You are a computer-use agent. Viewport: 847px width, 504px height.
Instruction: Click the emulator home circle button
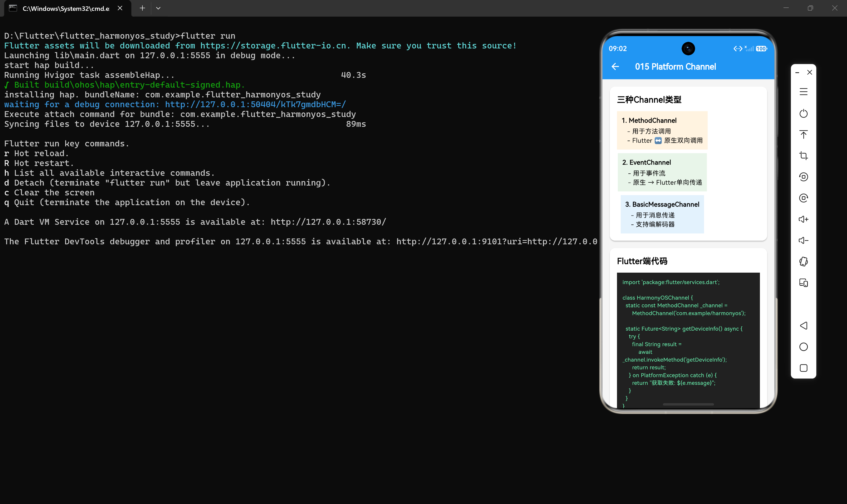803,347
